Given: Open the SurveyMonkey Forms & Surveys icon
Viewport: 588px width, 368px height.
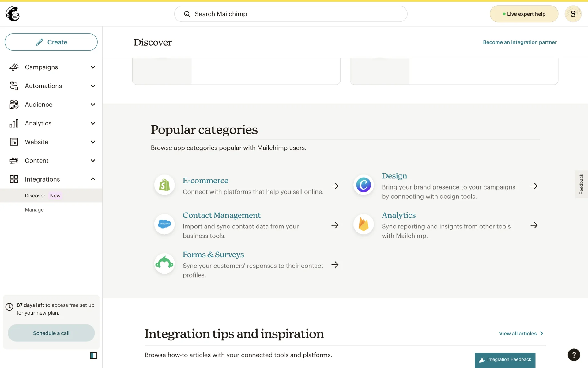Looking at the screenshot, I should (x=164, y=264).
